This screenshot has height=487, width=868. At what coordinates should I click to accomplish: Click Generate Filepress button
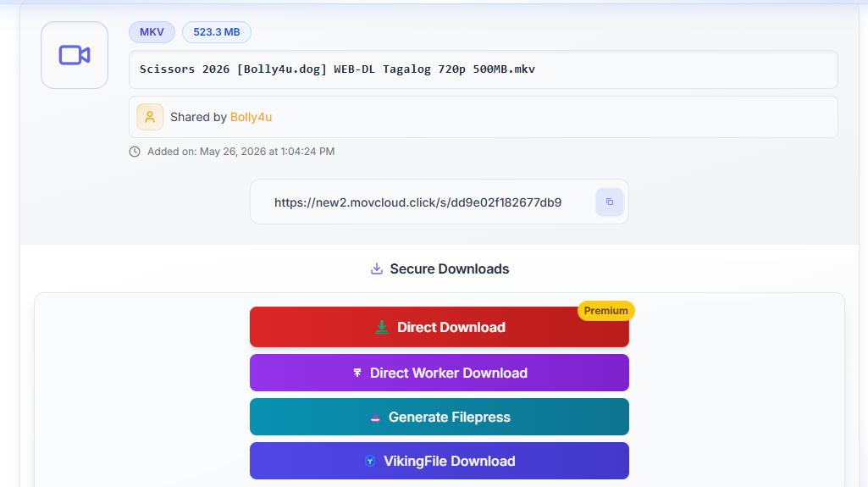tap(439, 417)
